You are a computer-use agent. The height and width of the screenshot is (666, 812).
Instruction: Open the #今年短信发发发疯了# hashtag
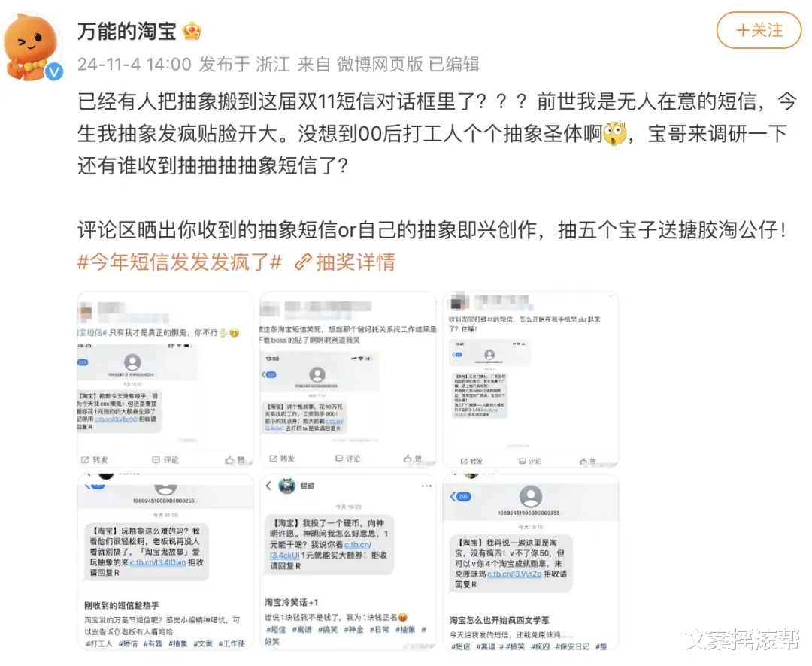(180, 262)
